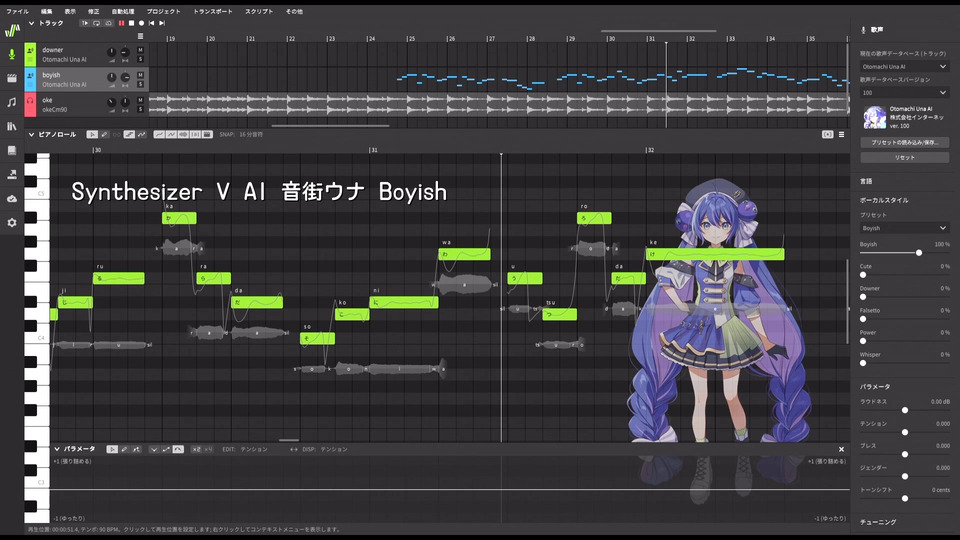Toggle the waveform display in the piano roll toolbar

[183, 135]
